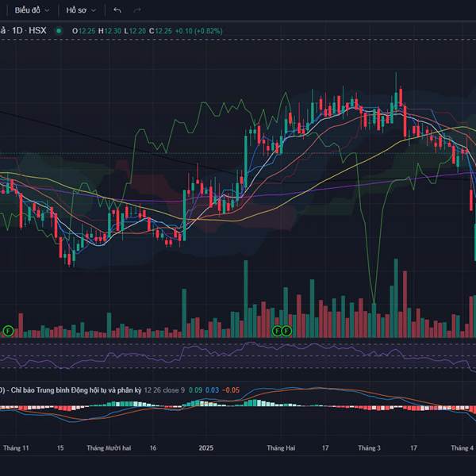Click the Tháng 4 time axis label

coord(462,448)
